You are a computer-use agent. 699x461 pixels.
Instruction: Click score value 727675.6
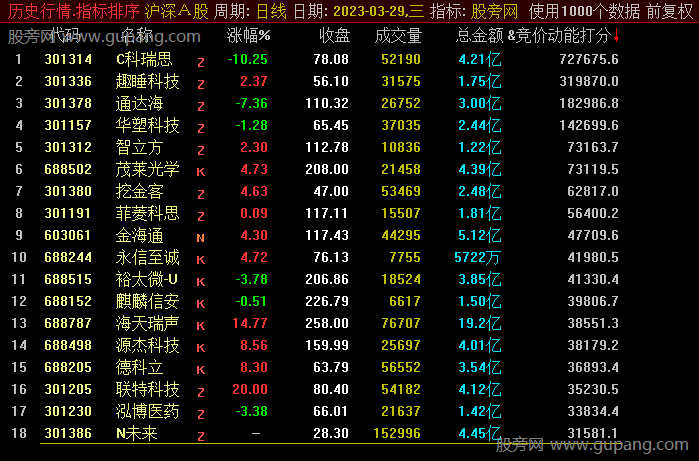coord(589,59)
